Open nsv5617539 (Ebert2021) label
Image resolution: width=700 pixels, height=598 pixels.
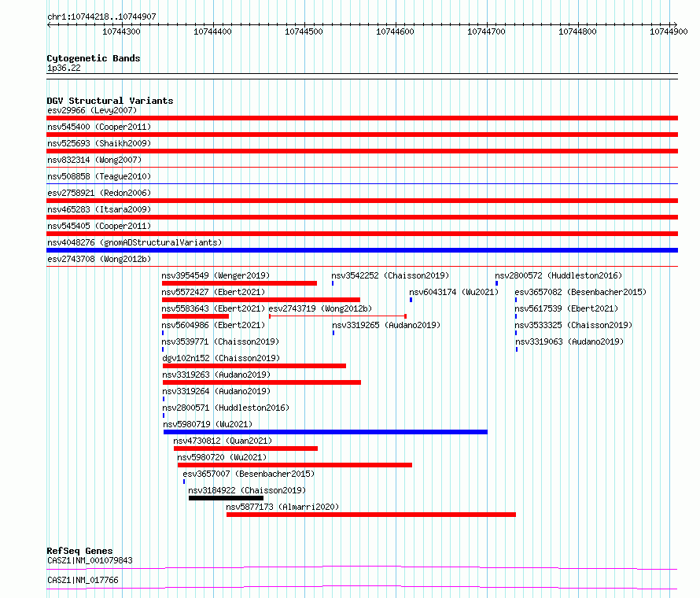click(x=566, y=308)
